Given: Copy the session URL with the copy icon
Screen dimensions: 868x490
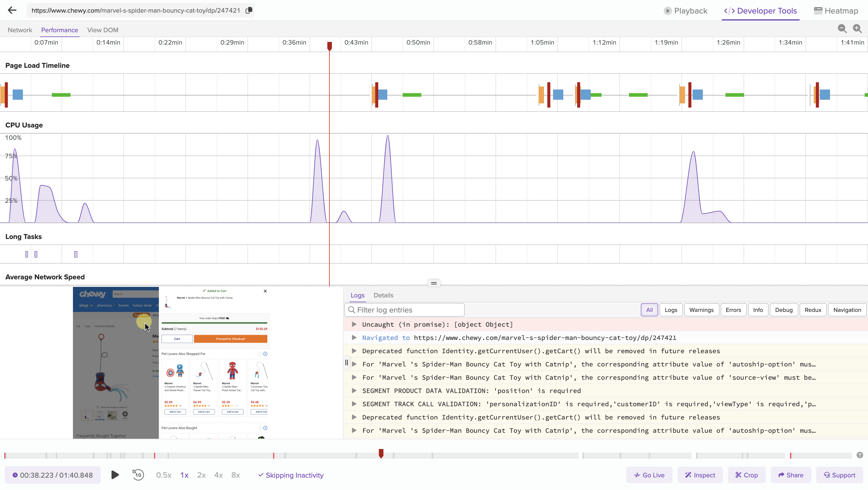Looking at the screenshot, I should 249,11.
